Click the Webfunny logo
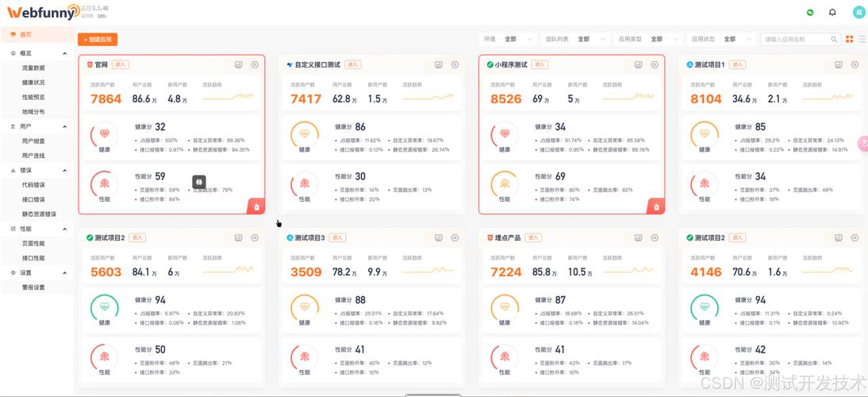Viewport: 868px width, 397px height. pos(43,12)
